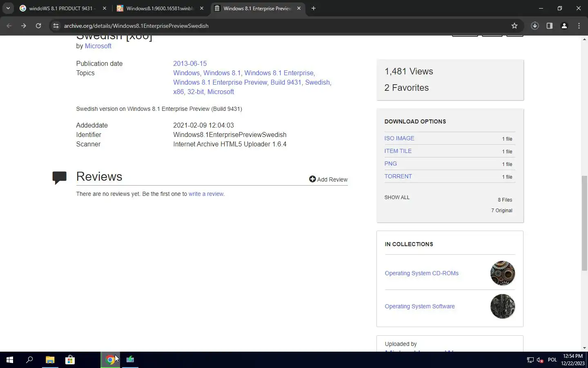
Task: Open Chrome downloads icon
Action: coord(535,26)
